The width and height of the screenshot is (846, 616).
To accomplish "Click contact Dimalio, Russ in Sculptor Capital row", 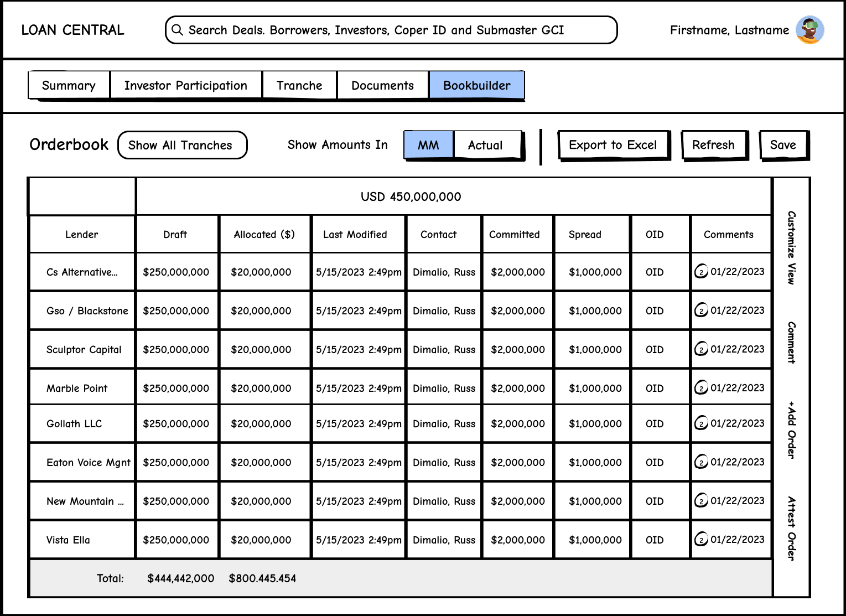I will tap(444, 349).
